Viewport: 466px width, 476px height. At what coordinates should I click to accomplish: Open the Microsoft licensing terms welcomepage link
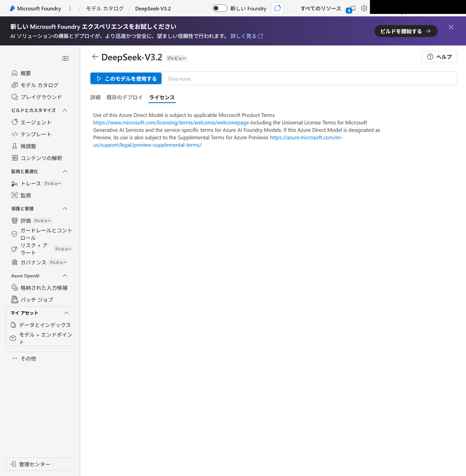coord(171,123)
